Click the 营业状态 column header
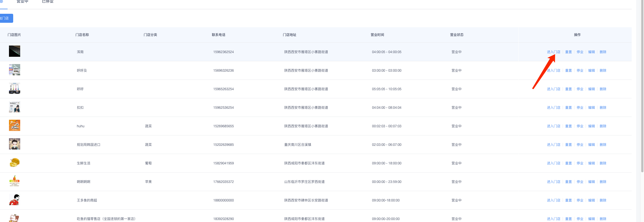The height and width of the screenshot is (222, 644). pyautogui.click(x=457, y=35)
